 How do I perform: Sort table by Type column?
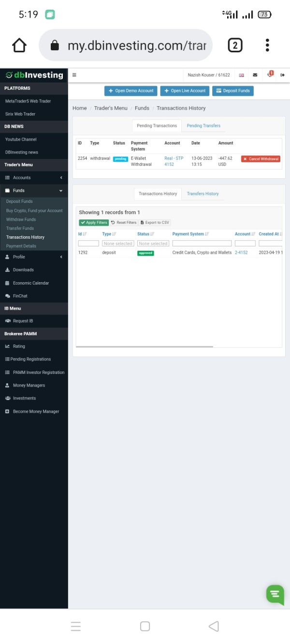[109, 234]
